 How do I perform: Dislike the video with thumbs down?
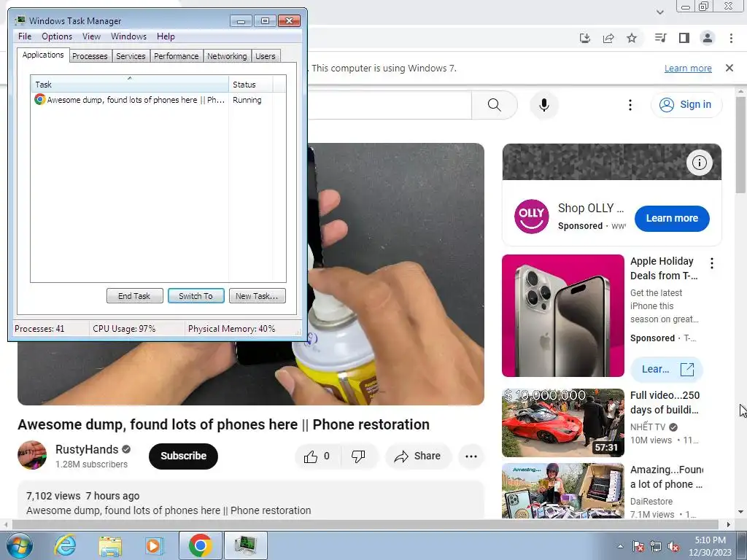click(x=358, y=456)
